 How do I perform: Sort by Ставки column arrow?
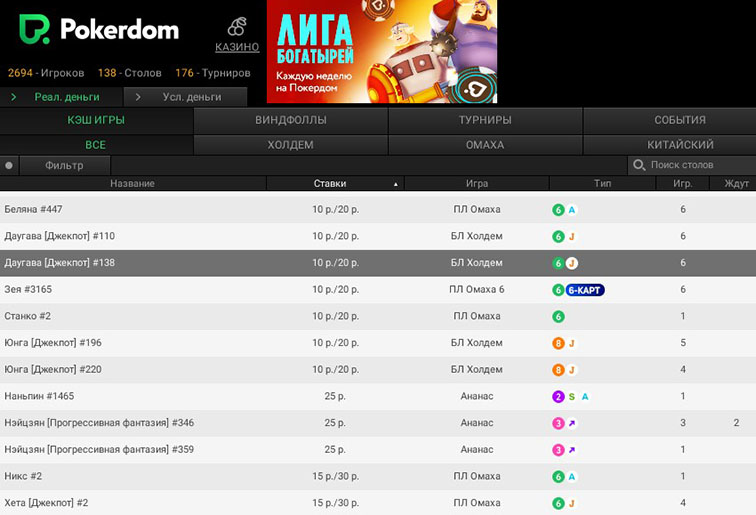396,184
